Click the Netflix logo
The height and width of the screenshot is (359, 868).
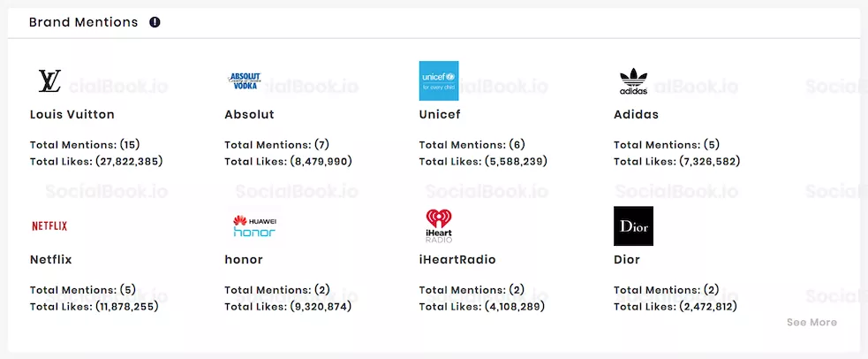coord(49,226)
